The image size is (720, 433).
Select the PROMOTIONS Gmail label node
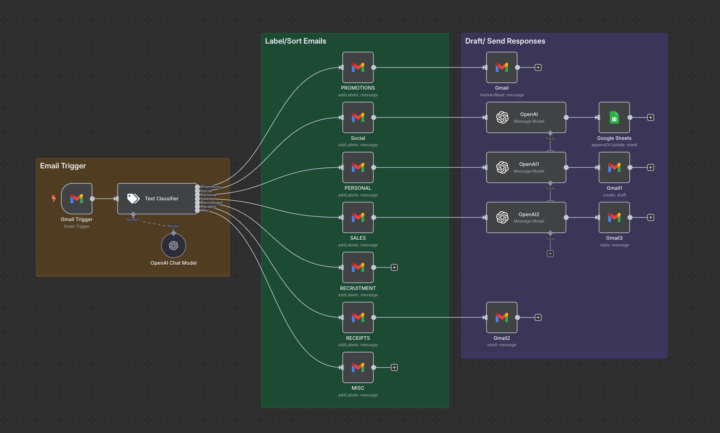pos(358,67)
